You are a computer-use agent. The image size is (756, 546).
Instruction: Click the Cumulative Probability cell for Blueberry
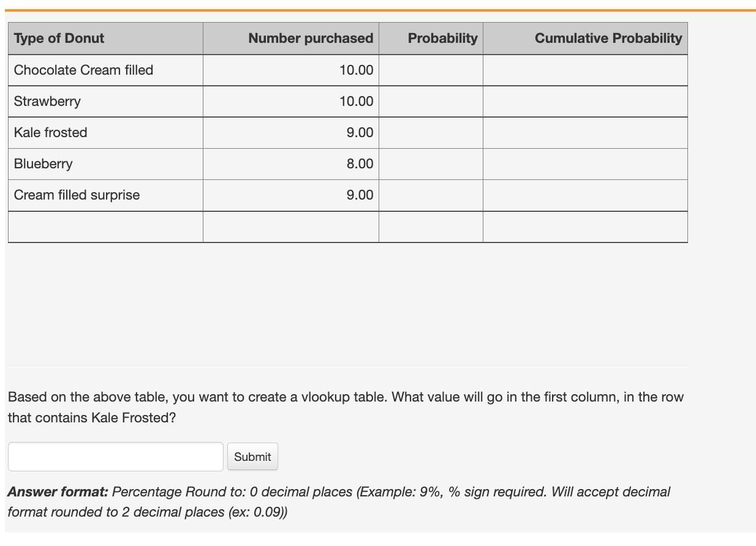[585, 163]
